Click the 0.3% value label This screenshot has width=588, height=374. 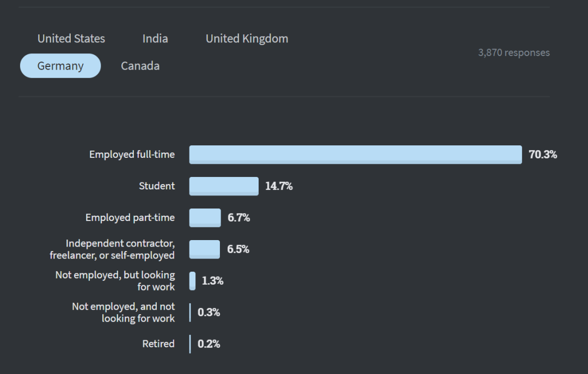pyautogui.click(x=209, y=312)
